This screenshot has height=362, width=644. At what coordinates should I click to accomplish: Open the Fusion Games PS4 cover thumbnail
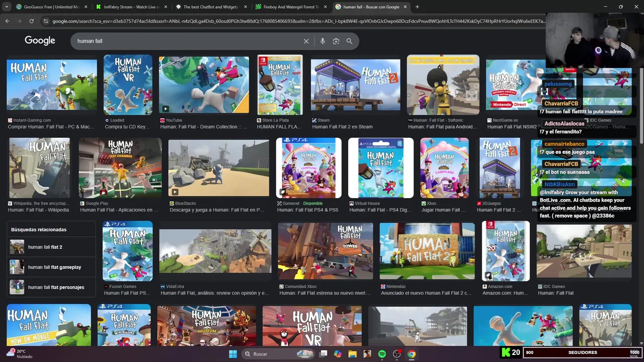tap(128, 251)
